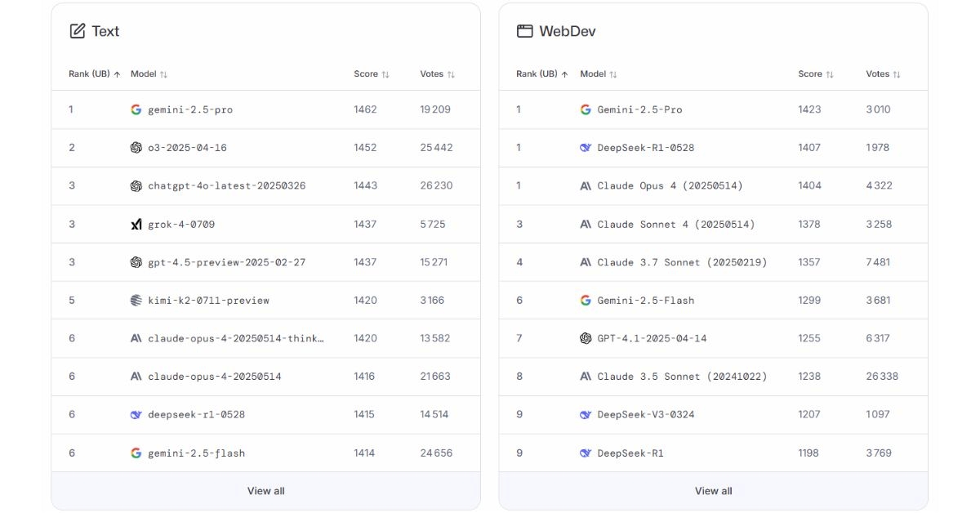Click the Anthropic icon beside claude-opus-4-20250514
The image size is (980, 513).
coord(136,377)
